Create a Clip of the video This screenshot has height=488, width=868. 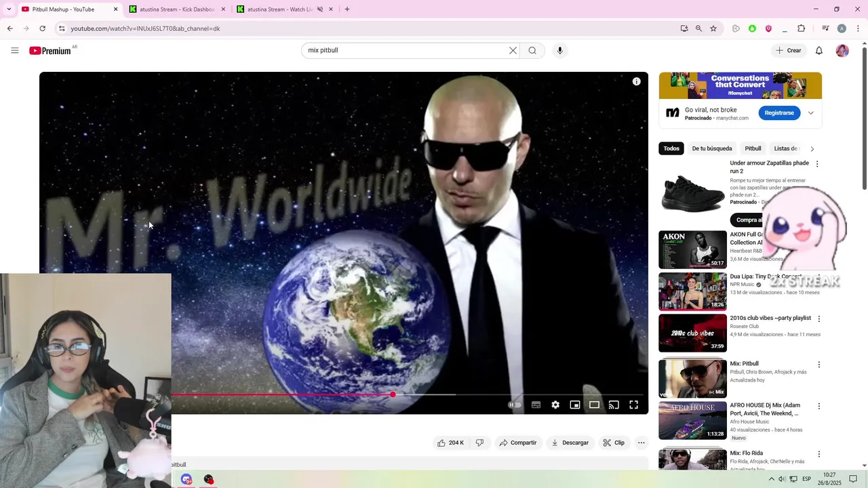click(x=614, y=443)
